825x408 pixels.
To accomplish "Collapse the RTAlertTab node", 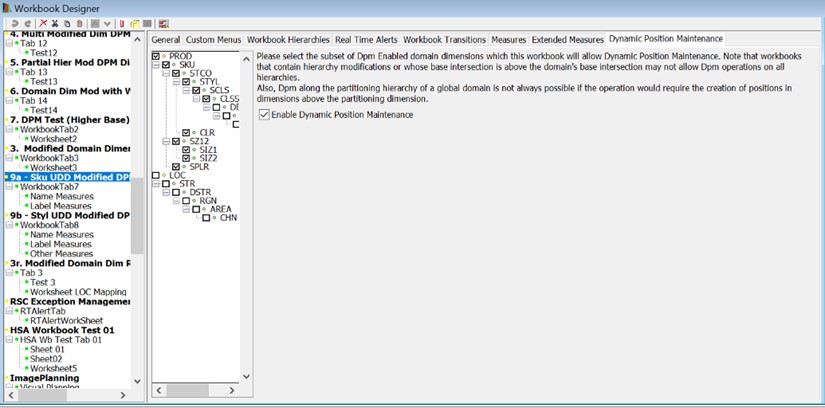I will tap(9, 311).
